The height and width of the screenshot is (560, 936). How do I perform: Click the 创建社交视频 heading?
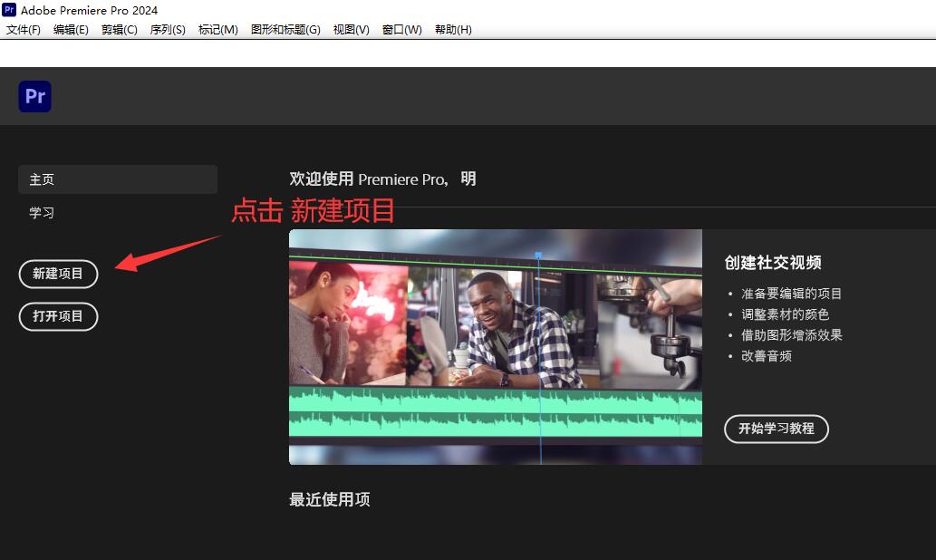click(772, 263)
